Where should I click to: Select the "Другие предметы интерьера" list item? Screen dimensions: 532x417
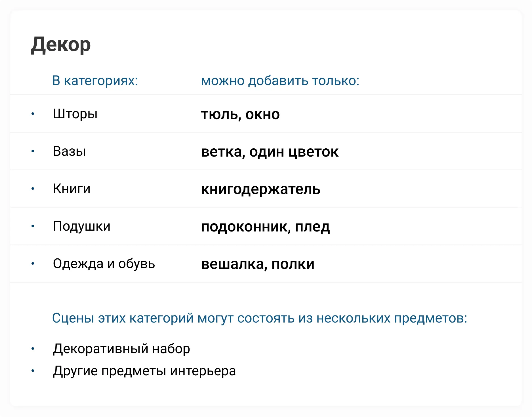click(144, 371)
